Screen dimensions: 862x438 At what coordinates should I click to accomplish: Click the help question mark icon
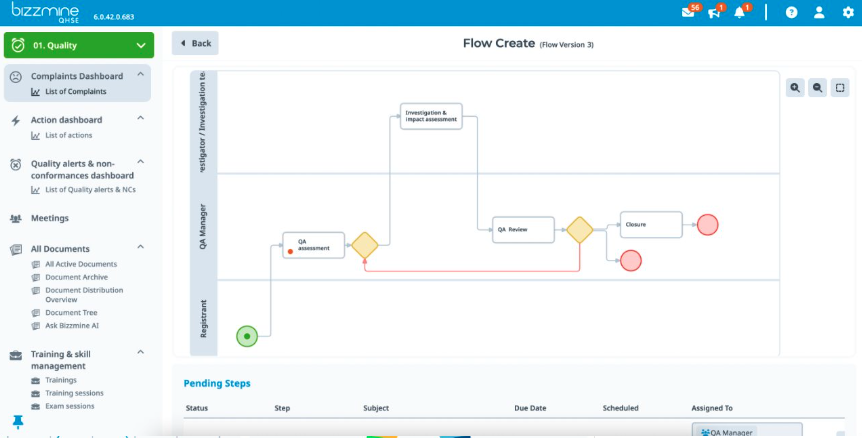[791, 13]
